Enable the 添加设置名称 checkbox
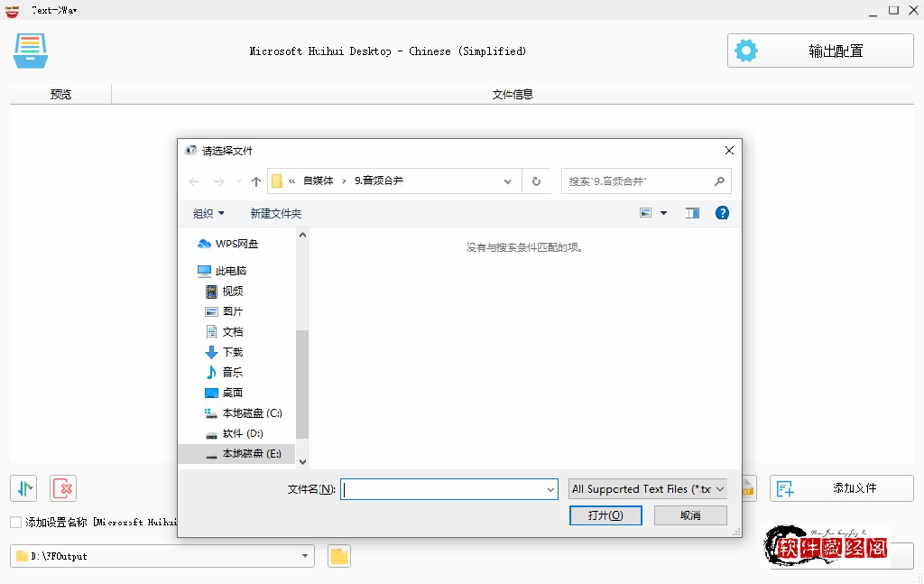This screenshot has width=924, height=584. pyautogui.click(x=14, y=521)
